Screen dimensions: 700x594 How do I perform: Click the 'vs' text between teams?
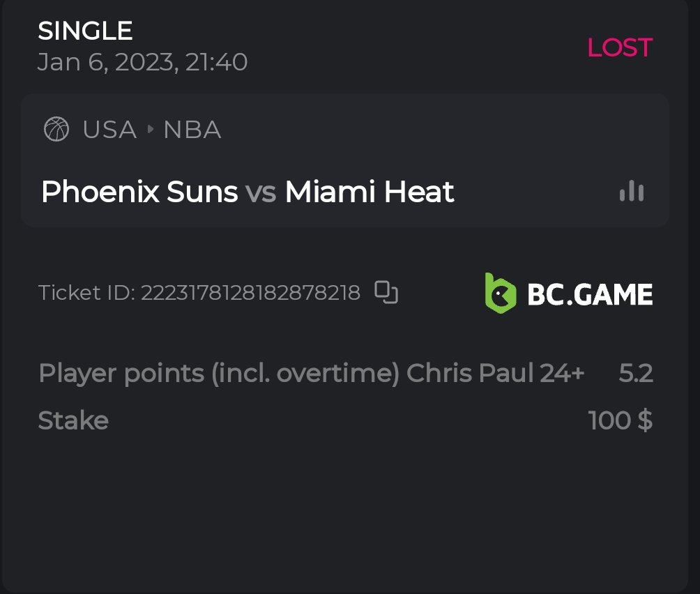coord(261,192)
